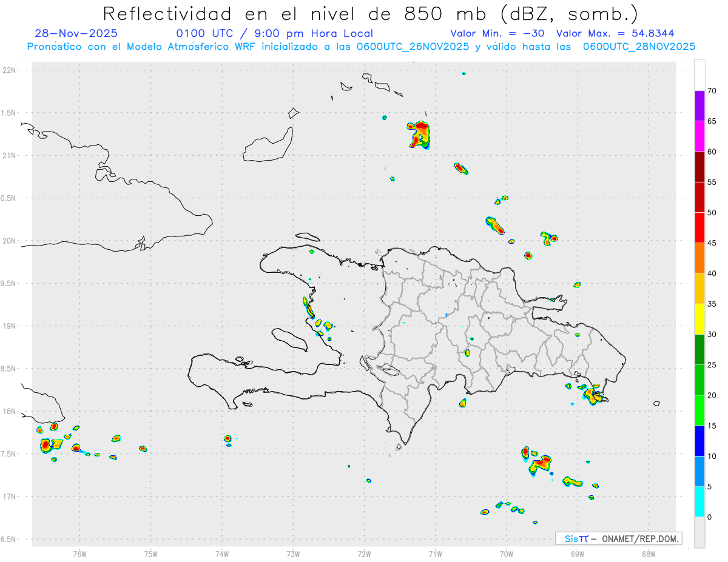Click the time '0100 UTC / 9:00 pm Hora Local'

tap(274, 33)
